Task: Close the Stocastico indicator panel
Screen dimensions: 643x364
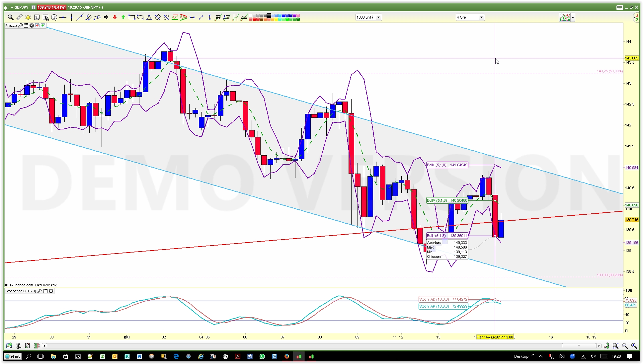Action: [51, 291]
